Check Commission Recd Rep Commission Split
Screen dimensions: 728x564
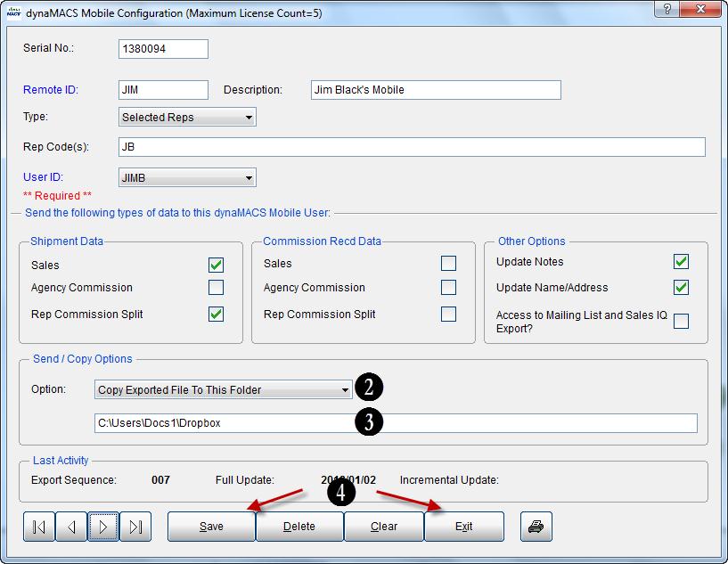point(448,315)
